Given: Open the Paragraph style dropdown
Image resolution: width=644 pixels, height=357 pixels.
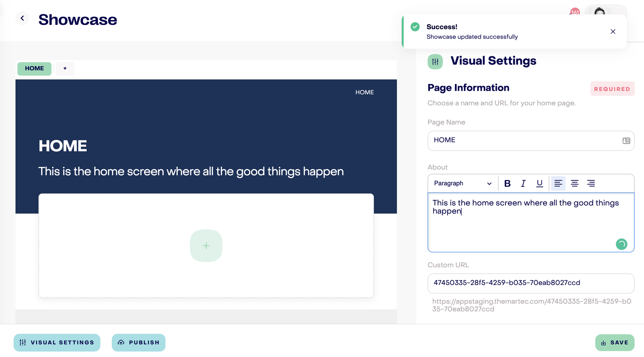Looking at the screenshot, I should [463, 183].
